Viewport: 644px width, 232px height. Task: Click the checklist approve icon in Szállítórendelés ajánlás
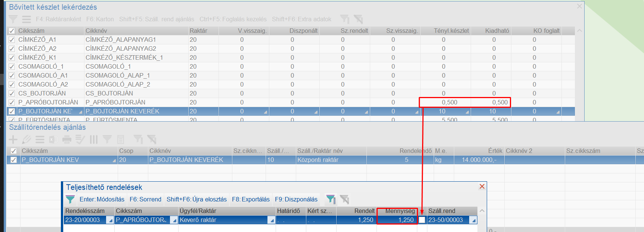pos(80,139)
